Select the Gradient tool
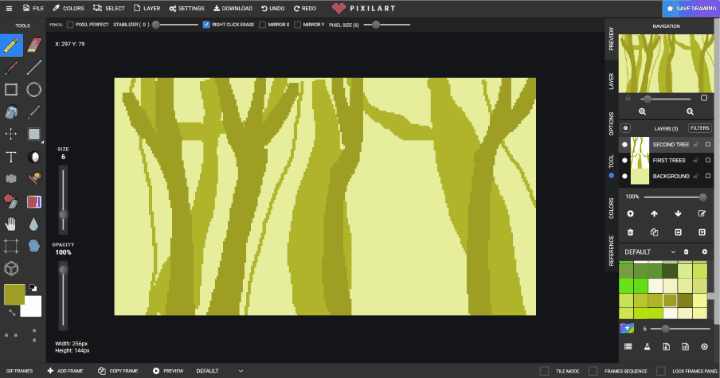This screenshot has height=378, width=720. coord(34,201)
